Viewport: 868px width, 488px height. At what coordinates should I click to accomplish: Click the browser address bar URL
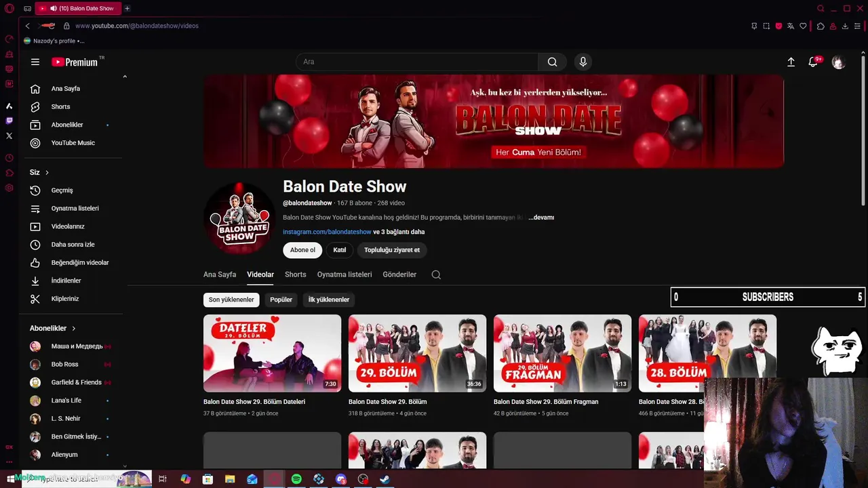[x=137, y=26]
